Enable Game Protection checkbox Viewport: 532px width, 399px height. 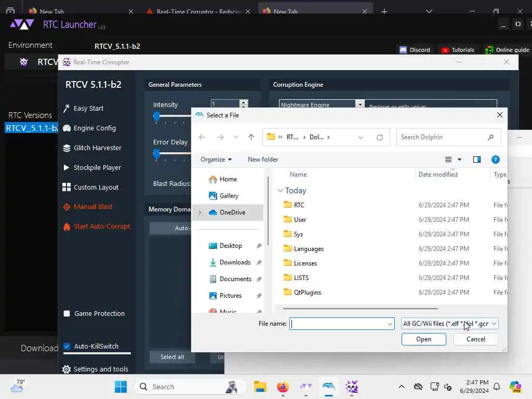[67, 313]
